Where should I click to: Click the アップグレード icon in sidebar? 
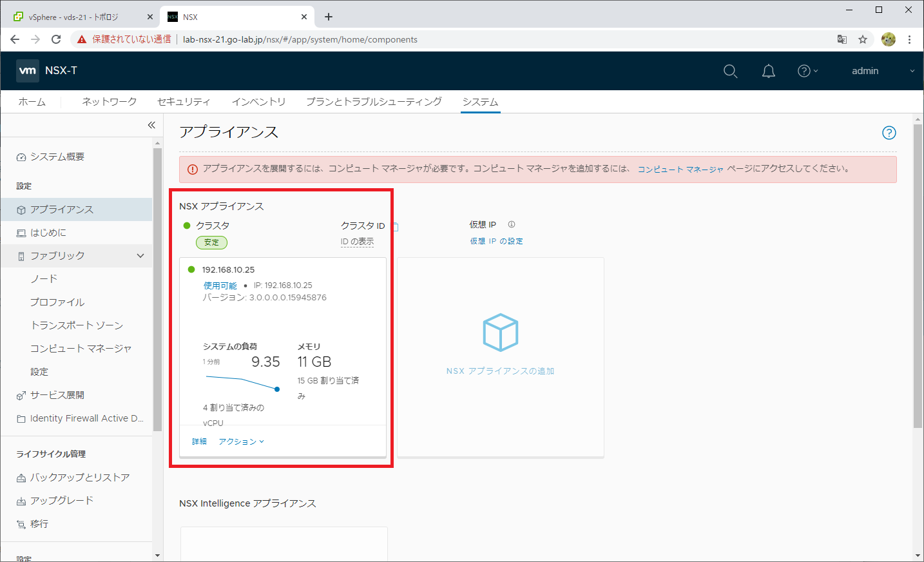[21, 501]
